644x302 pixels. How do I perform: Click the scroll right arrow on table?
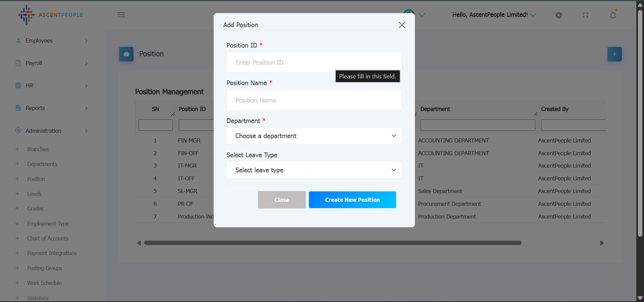pyautogui.click(x=602, y=243)
